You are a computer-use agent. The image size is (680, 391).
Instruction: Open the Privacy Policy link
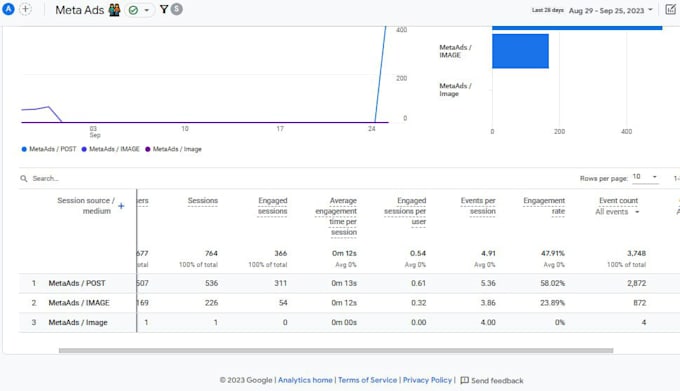(427, 380)
